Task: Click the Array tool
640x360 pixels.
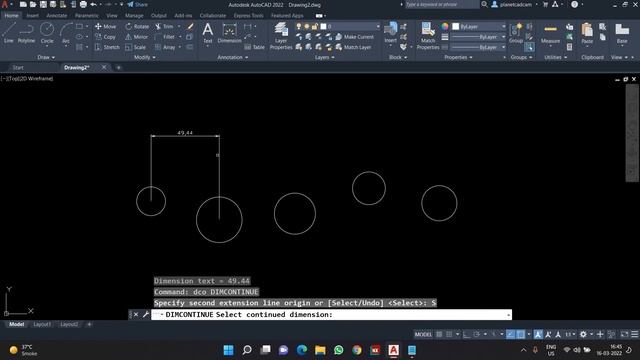Action: (x=165, y=47)
